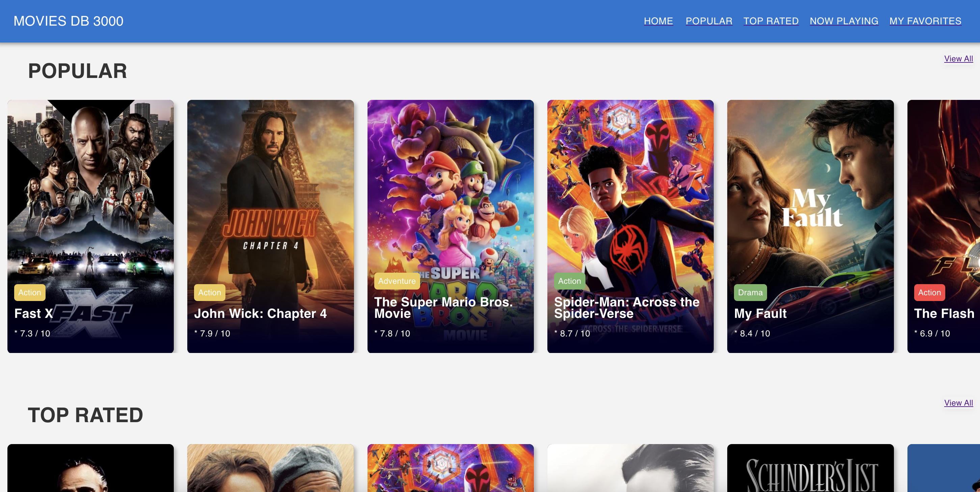The width and height of the screenshot is (980, 492).
Task: Click the POPULAR section heading
Action: coord(78,71)
